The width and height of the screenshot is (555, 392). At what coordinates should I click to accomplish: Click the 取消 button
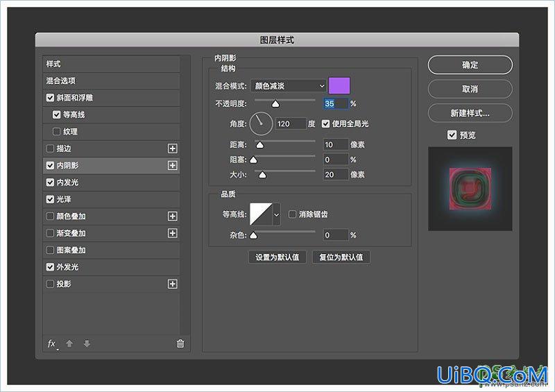pyautogui.click(x=470, y=89)
